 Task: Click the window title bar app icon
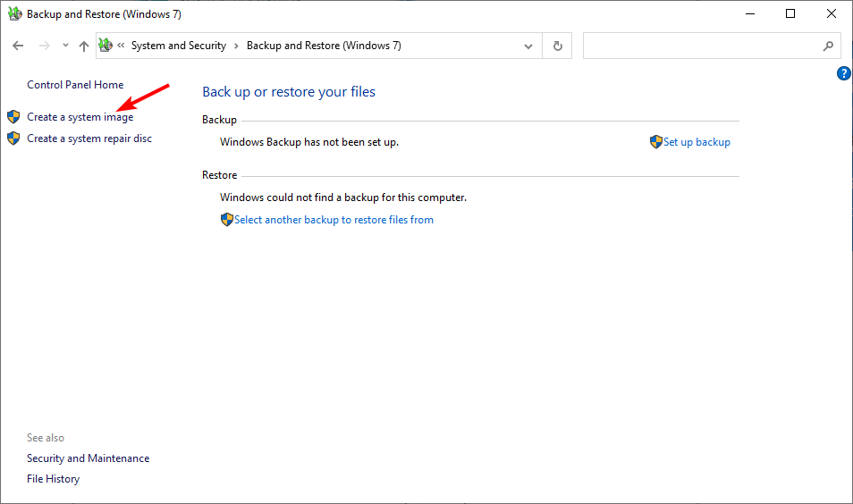coord(14,13)
